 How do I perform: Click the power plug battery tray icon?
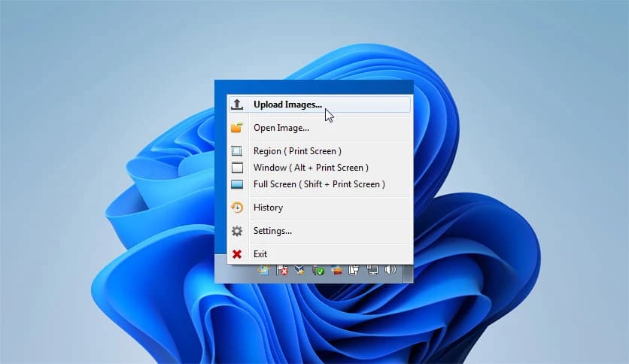click(354, 270)
